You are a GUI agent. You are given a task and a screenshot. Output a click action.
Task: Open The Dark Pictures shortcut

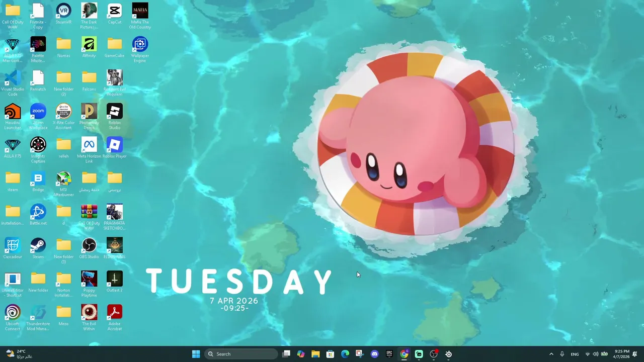(x=89, y=16)
